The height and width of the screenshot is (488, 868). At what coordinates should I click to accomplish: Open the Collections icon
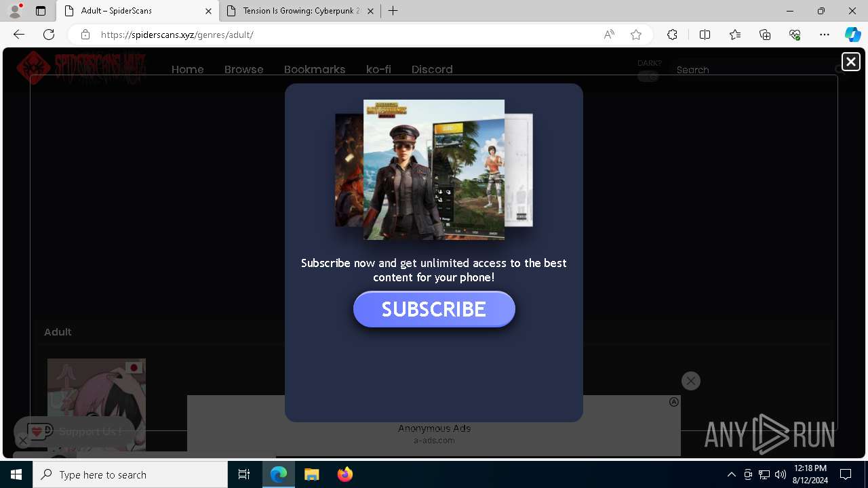tap(765, 35)
